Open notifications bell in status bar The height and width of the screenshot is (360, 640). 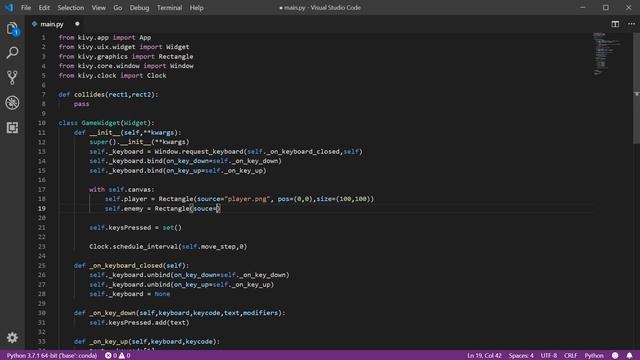pos(629,356)
